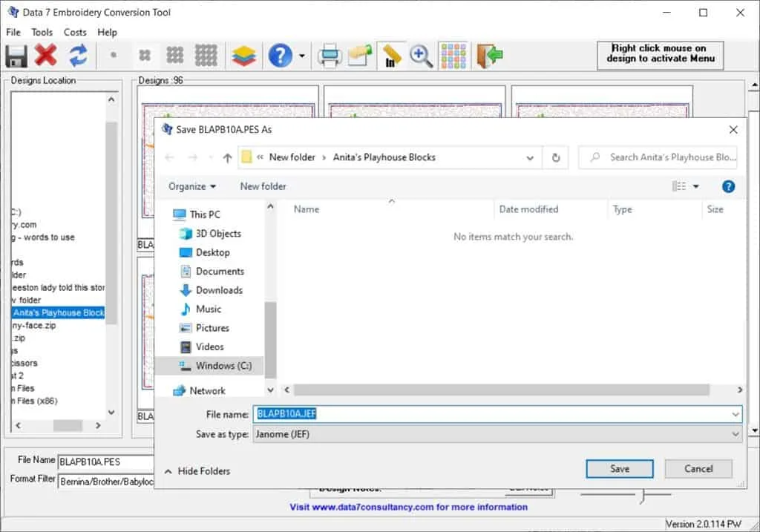Click the change view icon in dialog

tap(678, 186)
